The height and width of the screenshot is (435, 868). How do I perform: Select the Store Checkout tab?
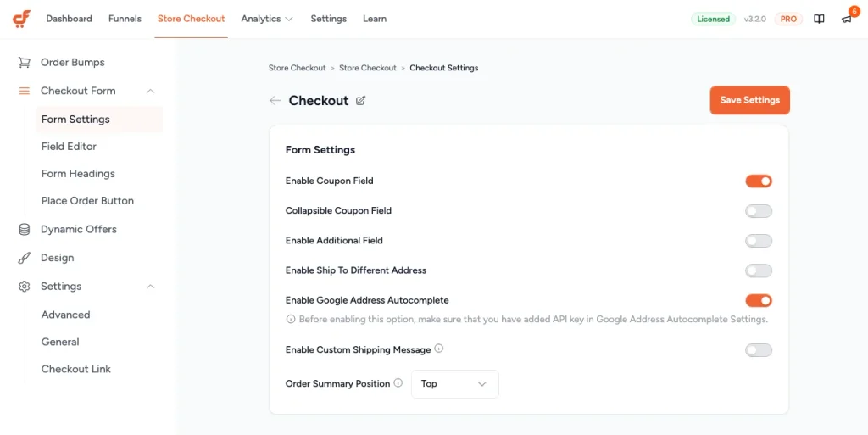point(191,19)
